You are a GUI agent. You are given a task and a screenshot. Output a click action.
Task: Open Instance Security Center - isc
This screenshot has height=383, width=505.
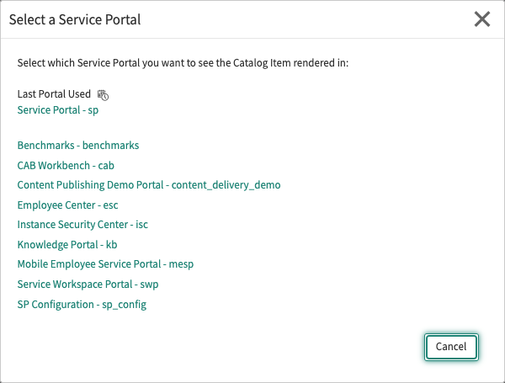(x=82, y=225)
